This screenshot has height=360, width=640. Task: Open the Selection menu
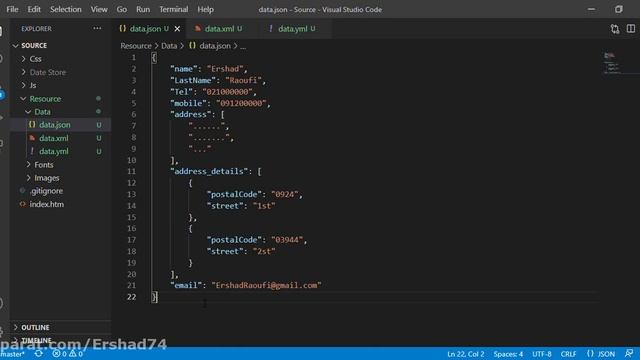[66, 9]
